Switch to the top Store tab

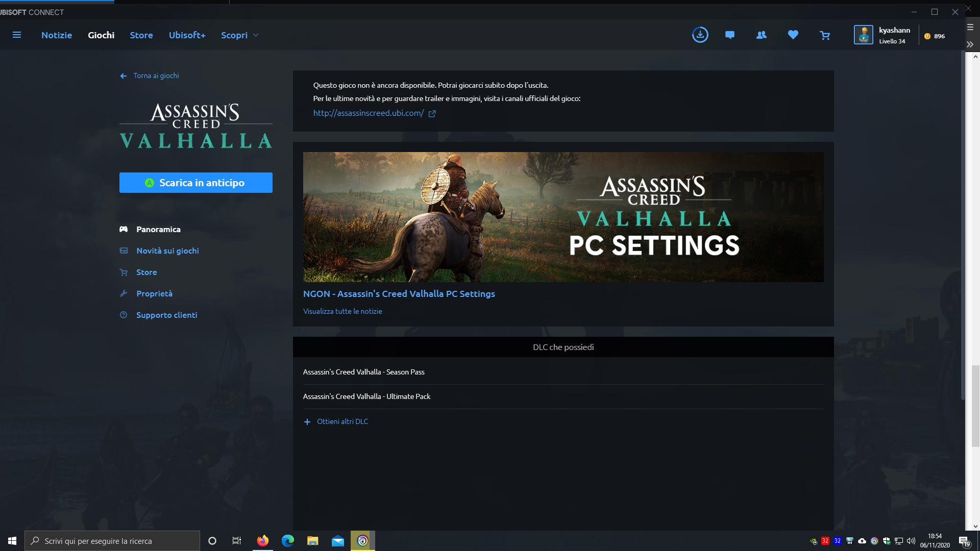pos(141,35)
